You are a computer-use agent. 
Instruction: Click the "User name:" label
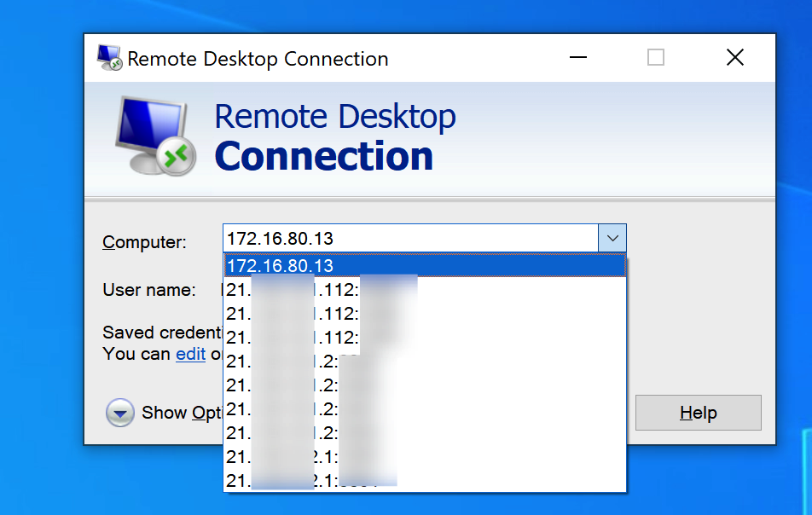pyautogui.click(x=149, y=290)
